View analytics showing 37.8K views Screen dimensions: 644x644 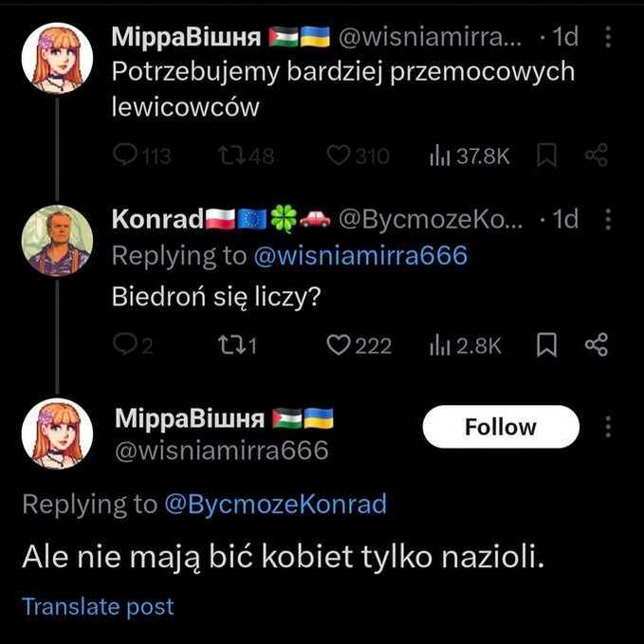point(469,156)
